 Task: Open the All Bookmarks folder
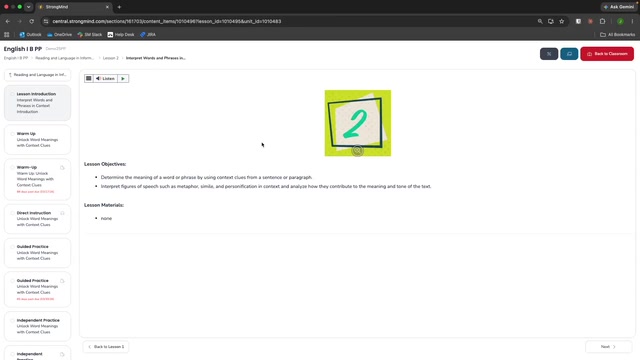click(618, 35)
